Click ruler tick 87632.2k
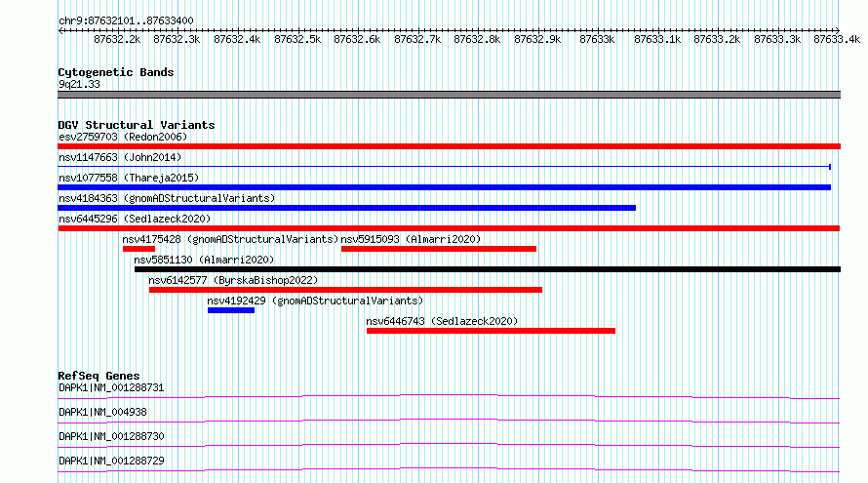 click(117, 39)
